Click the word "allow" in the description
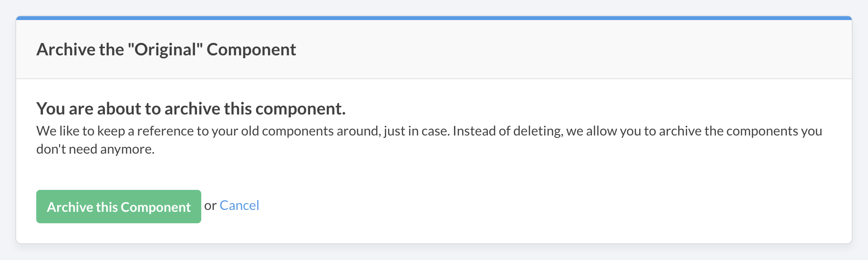 click(x=601, y=131)
